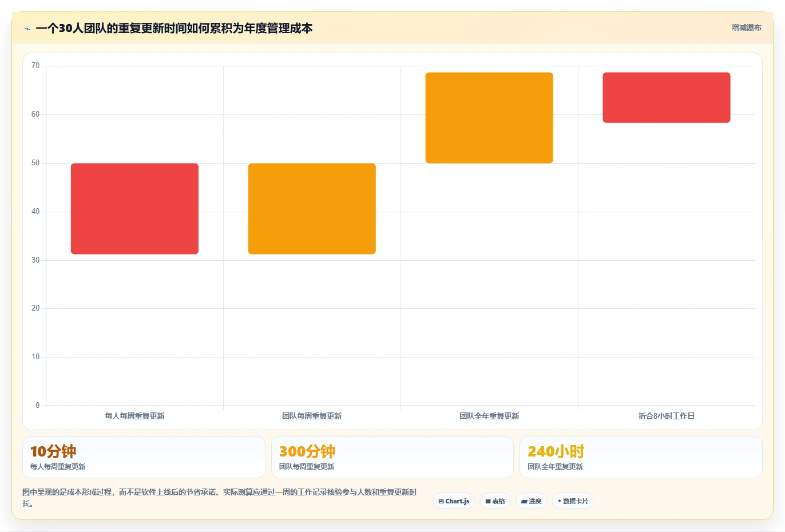
Task: Select the 表格 chip
Action: [x=495, y=501]
